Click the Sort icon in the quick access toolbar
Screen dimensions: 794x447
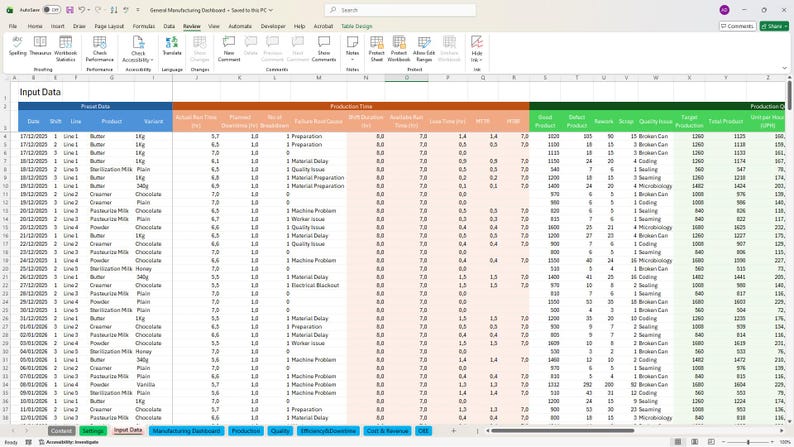point(114,10)
